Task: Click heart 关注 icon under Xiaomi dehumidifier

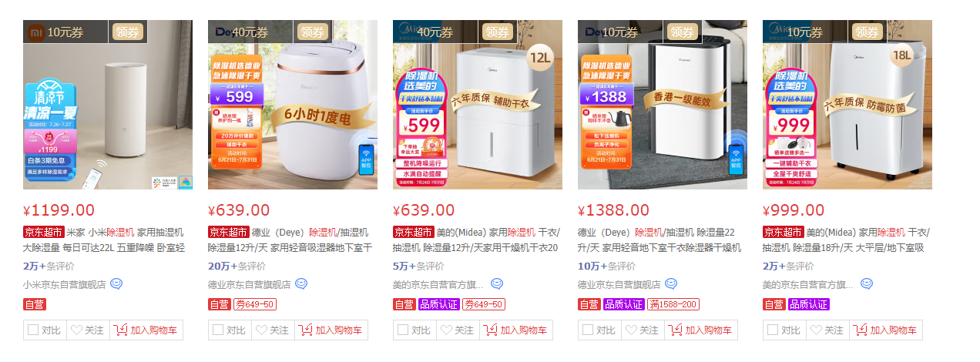Action: tap(76, 330)
